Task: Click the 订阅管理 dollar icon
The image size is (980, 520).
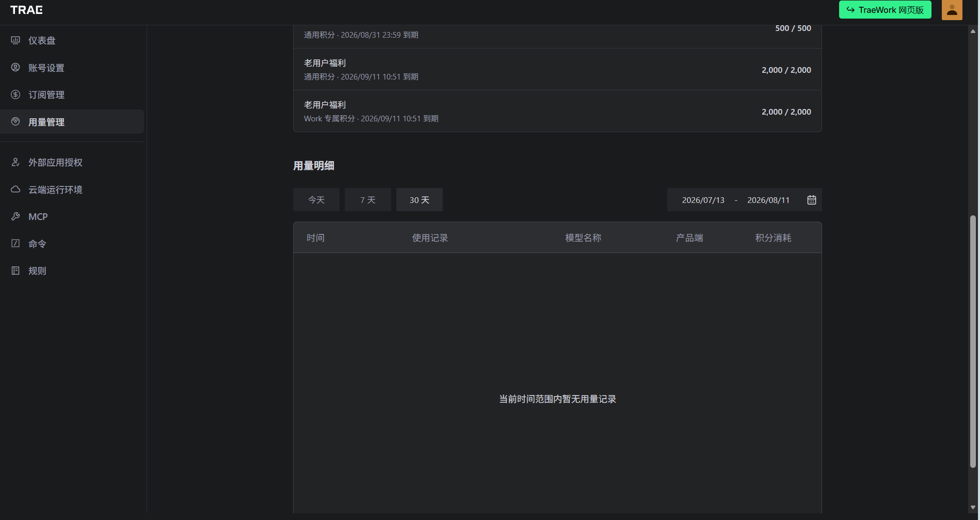Action: (x=15, y=94)
